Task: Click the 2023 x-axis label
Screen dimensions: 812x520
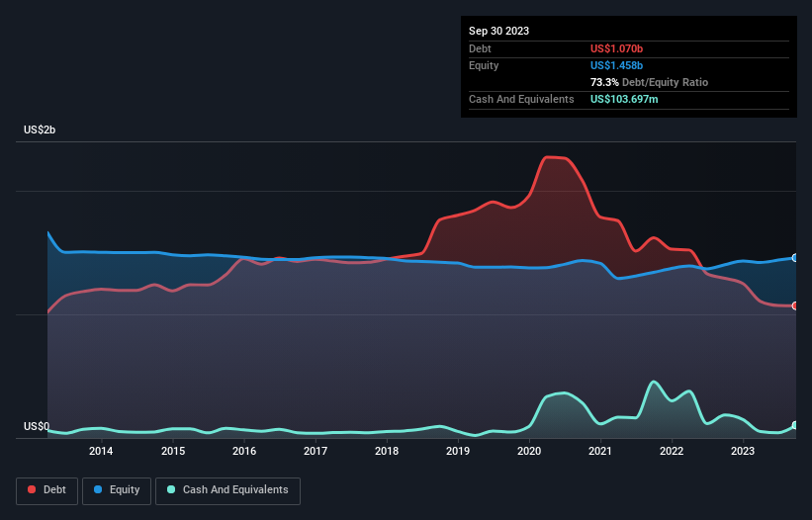Action: click(743, 451)
